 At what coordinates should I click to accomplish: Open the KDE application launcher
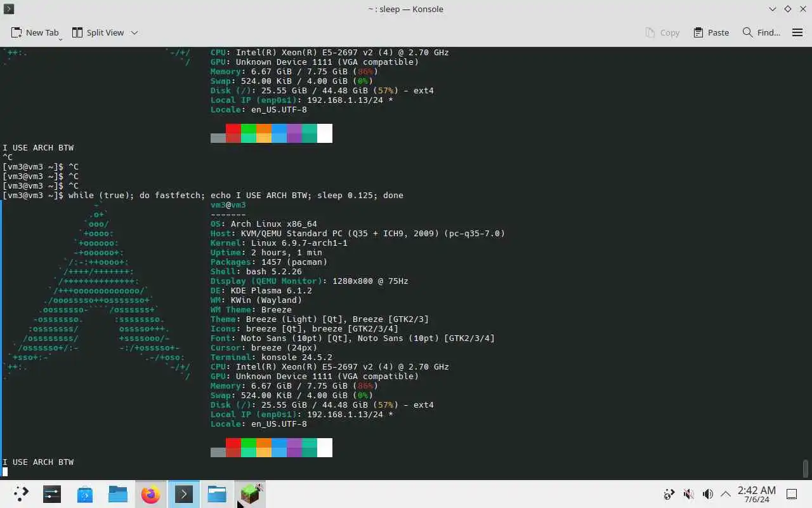click(x=21, y=494)
